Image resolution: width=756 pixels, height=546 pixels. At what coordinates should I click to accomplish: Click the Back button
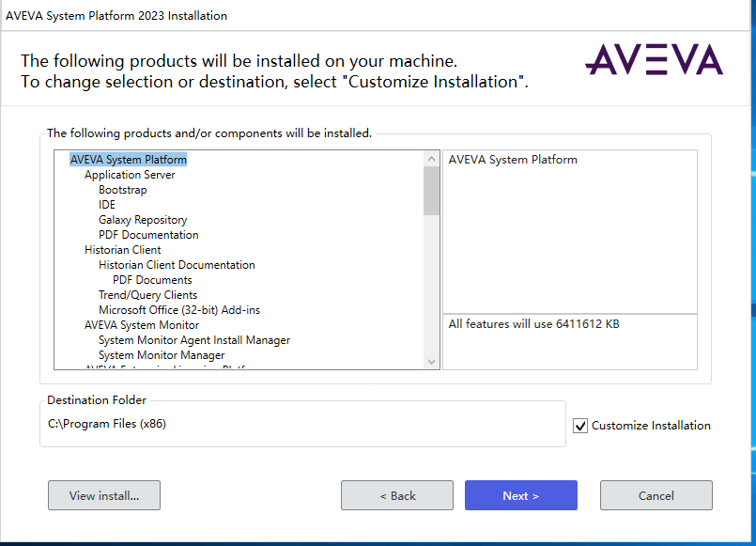[x=396, y=495]
